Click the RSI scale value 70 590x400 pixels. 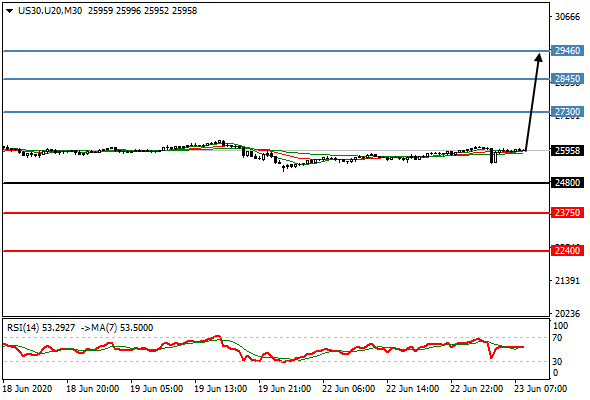point(557,338)
